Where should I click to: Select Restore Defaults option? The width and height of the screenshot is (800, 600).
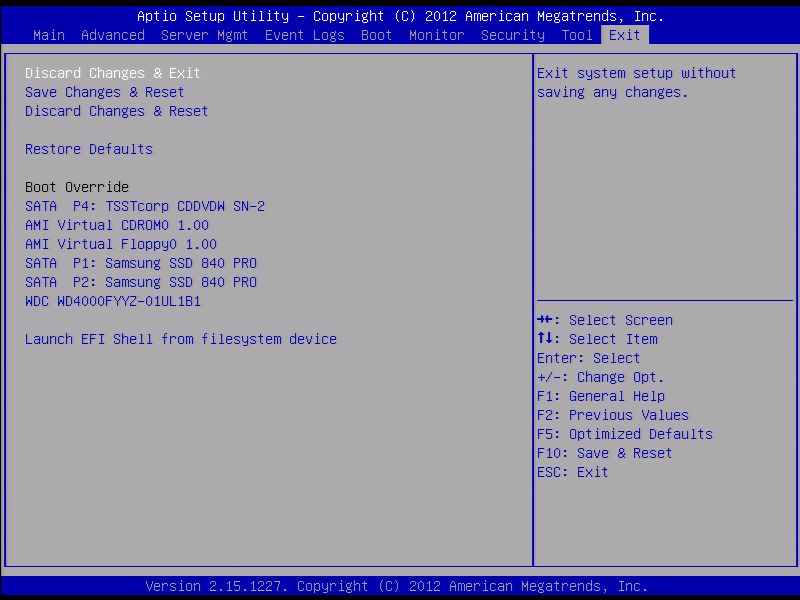tap(89, 149)
